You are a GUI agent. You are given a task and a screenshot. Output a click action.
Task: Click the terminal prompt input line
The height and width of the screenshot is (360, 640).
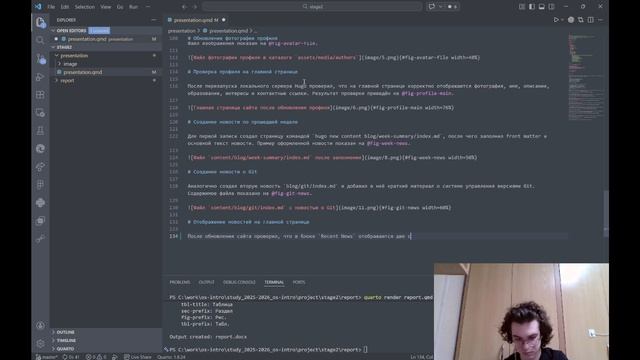(267, 349)
